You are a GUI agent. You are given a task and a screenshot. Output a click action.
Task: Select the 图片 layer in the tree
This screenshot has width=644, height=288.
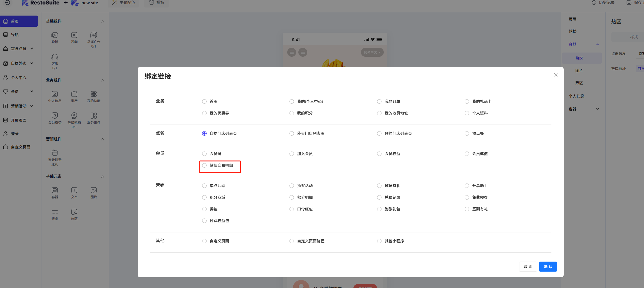[579, 71]
